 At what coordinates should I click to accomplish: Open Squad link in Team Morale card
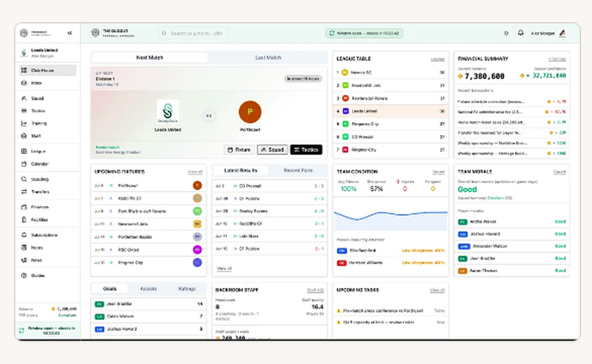560,172
